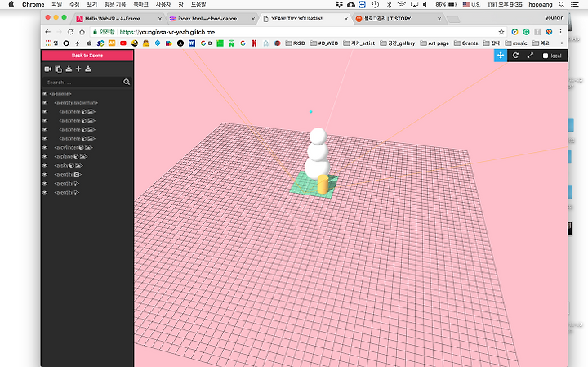Switch to index.html – cloud-canoe tab

212,18
